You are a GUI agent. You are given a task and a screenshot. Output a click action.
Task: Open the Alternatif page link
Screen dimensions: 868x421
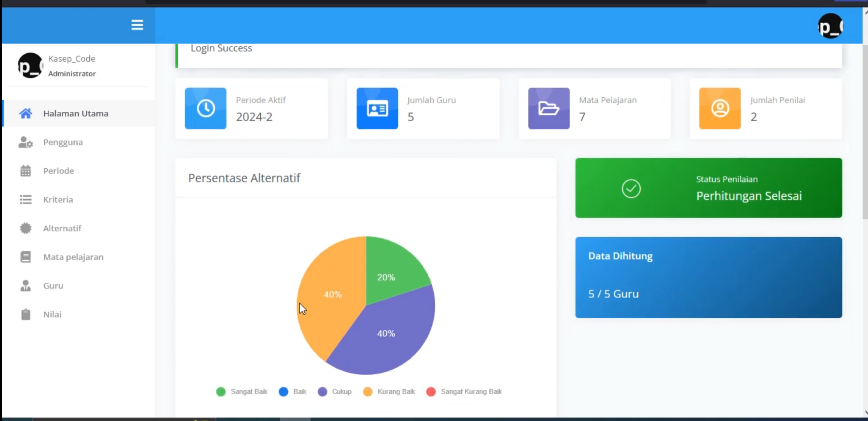(x=79, y=228)
